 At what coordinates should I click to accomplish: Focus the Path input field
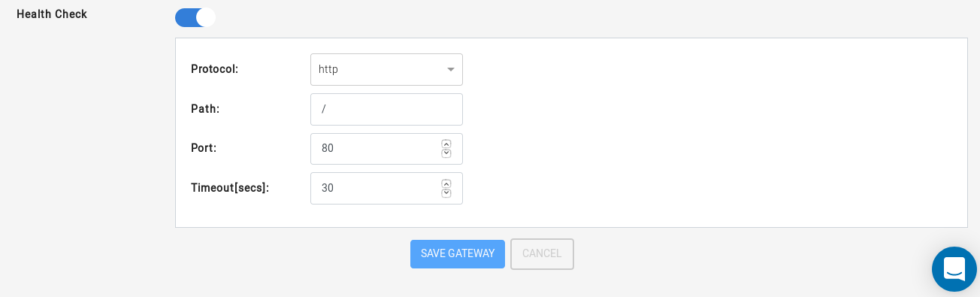[386, 109]
